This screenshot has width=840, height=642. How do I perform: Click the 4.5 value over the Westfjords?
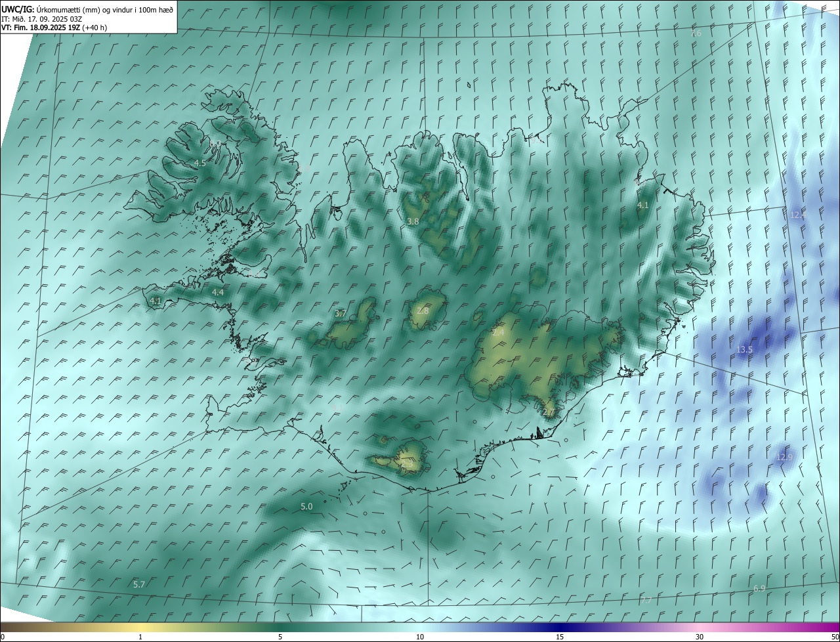tap(200, 163)
